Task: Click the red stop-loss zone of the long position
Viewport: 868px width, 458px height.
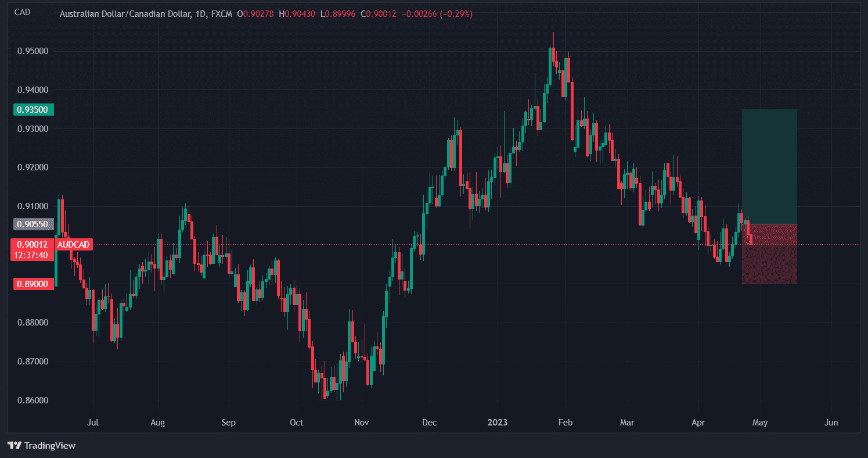Action: click(769, 254)
